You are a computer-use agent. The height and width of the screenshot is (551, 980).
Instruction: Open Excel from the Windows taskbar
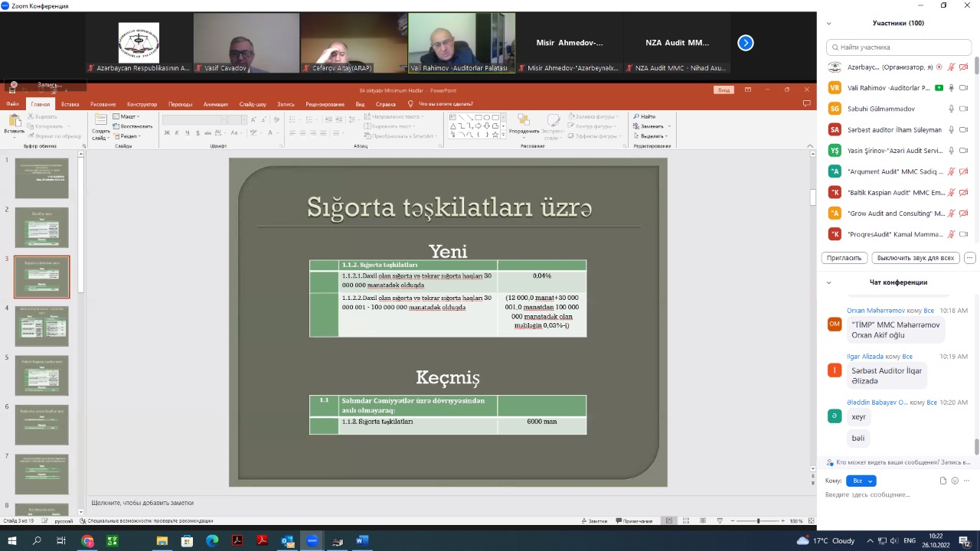pyautogui.click(x=113, y=541)
